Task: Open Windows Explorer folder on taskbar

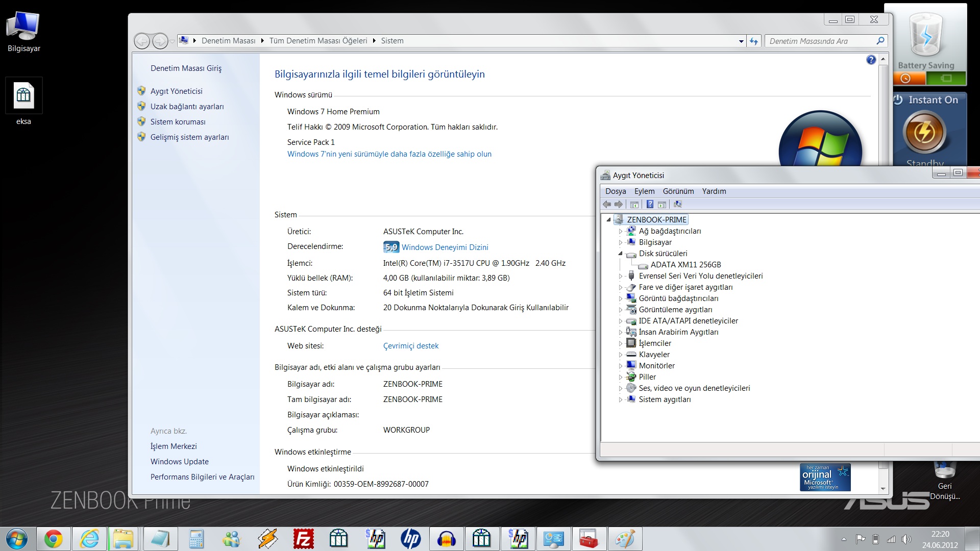Action: [x=124, y=539]
